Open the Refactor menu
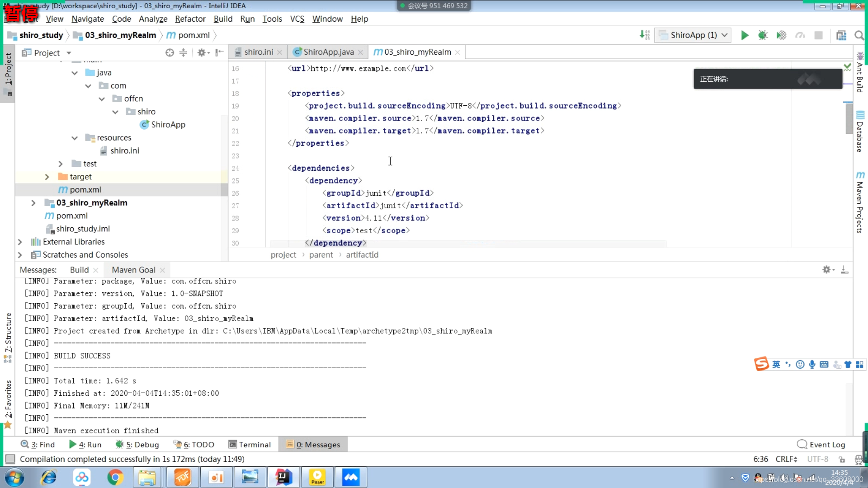The width and height of the screenshot is (868, 488). click(x=190, y=19)
